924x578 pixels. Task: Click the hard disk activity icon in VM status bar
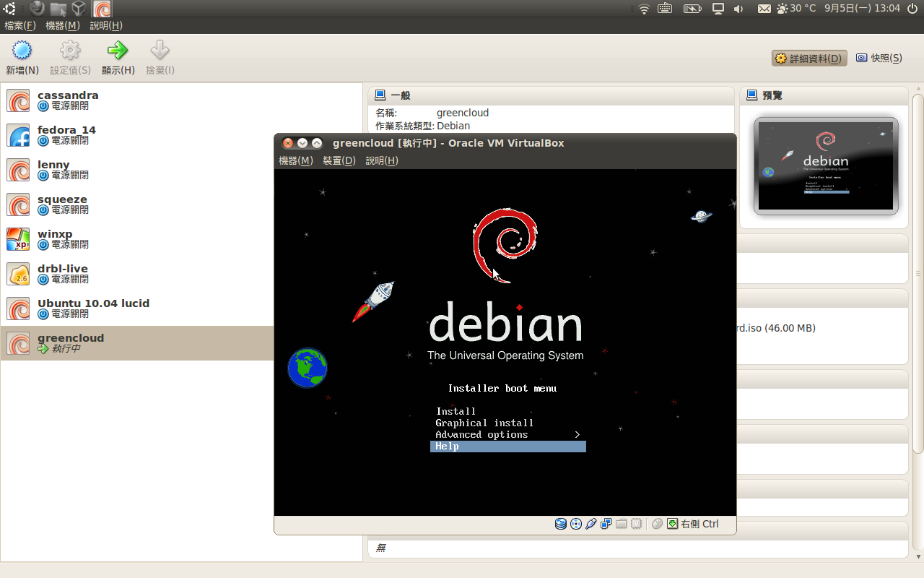tap(561, 524)
